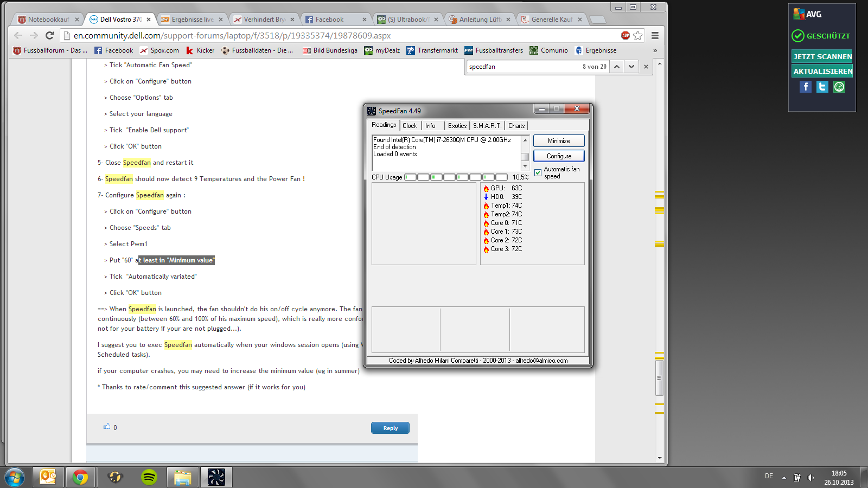868x488 pixels.
Task: Click clock showing 18:05
Action: 839,473
